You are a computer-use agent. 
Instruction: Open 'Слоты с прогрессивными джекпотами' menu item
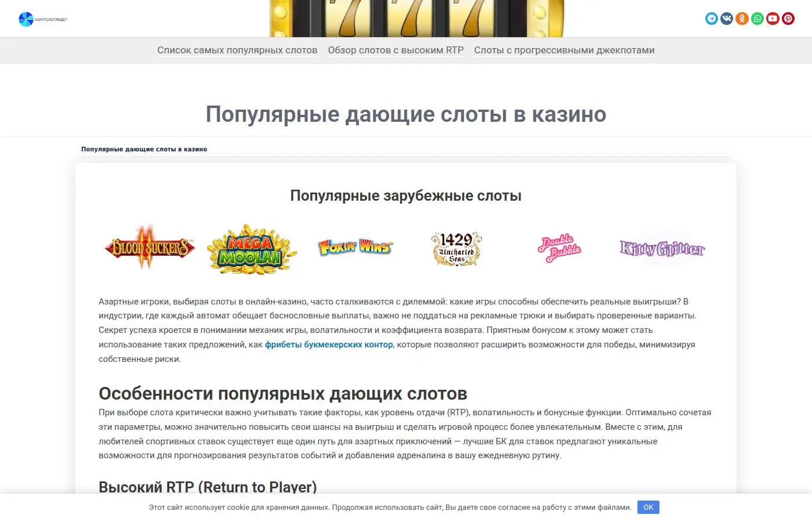tap(564, 50)
